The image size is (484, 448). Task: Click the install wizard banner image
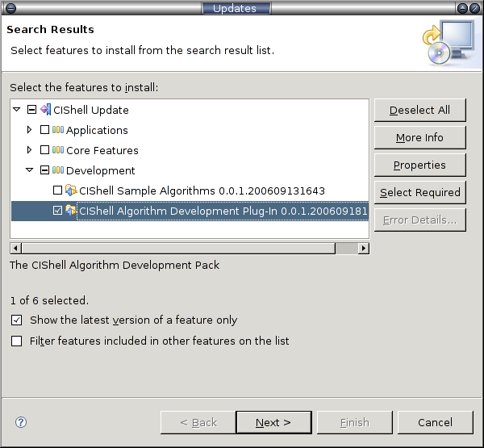[450, 42]
